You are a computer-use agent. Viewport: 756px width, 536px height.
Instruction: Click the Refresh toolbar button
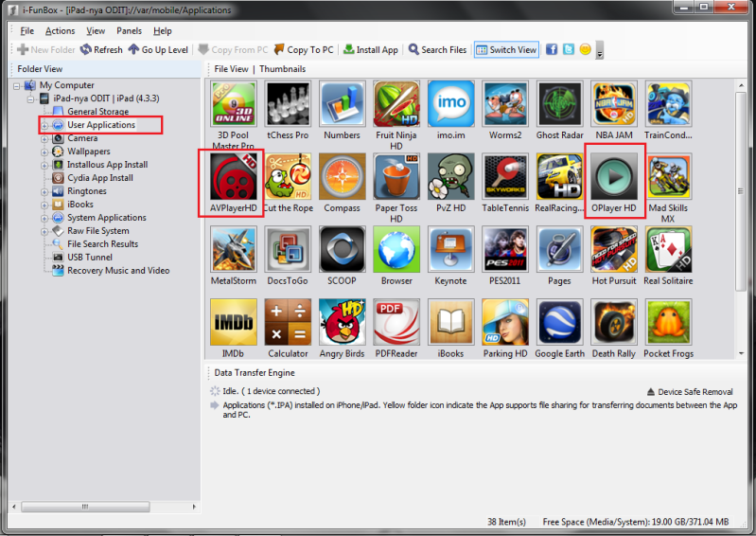(x=101, y=49)
